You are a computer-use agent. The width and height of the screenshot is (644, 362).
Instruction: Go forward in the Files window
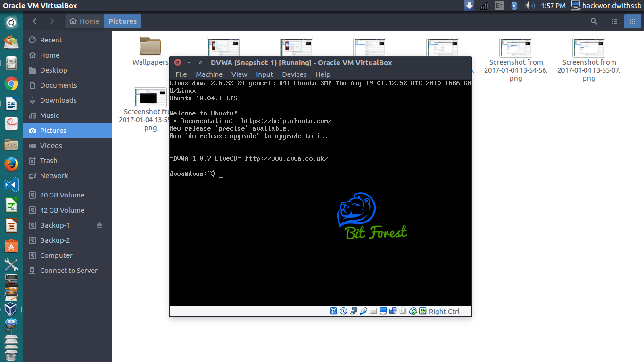pyautogui.click(x=52, y=21)
